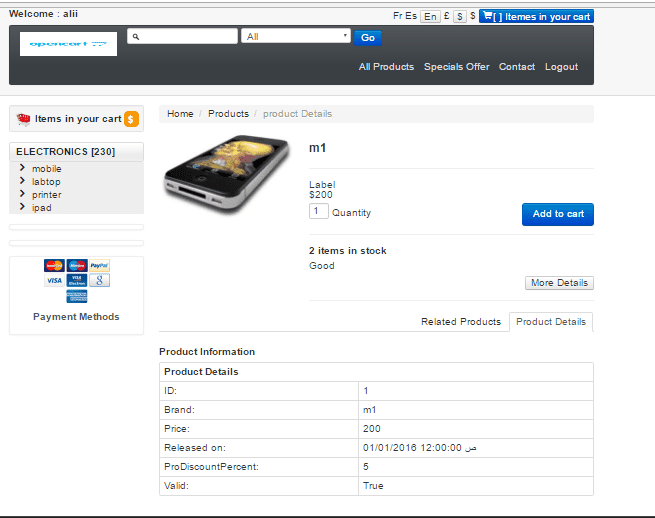655x518 pixels.
Task: Click the American Express payment icon
Action: click(77, 296)
